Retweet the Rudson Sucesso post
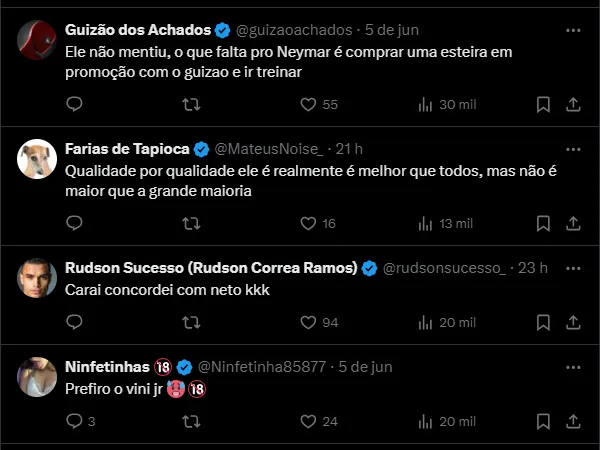 click(x=191, y=322)
